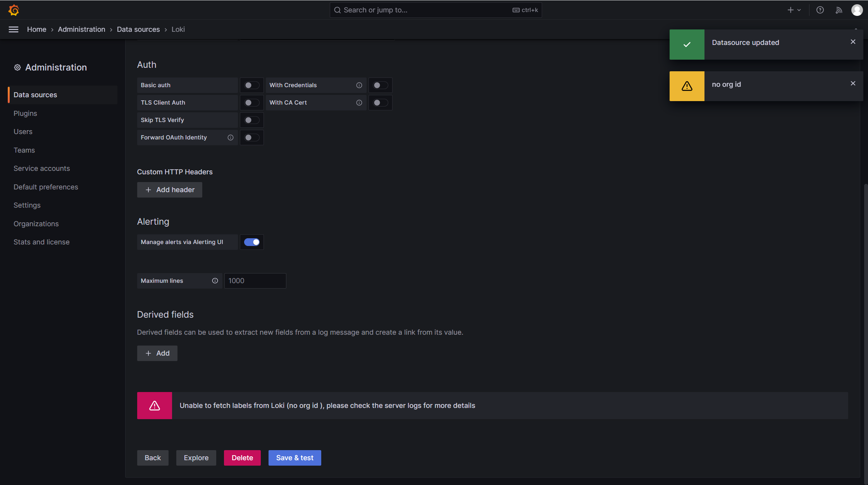Click the Administration gear icon in the sidebar
The image size is (868, 485).
point(17,67)
